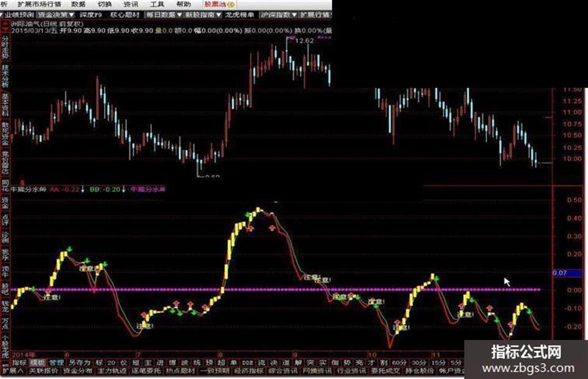
Task: Open the 逐笔委托 bottom tab
Action: (146, 371)
